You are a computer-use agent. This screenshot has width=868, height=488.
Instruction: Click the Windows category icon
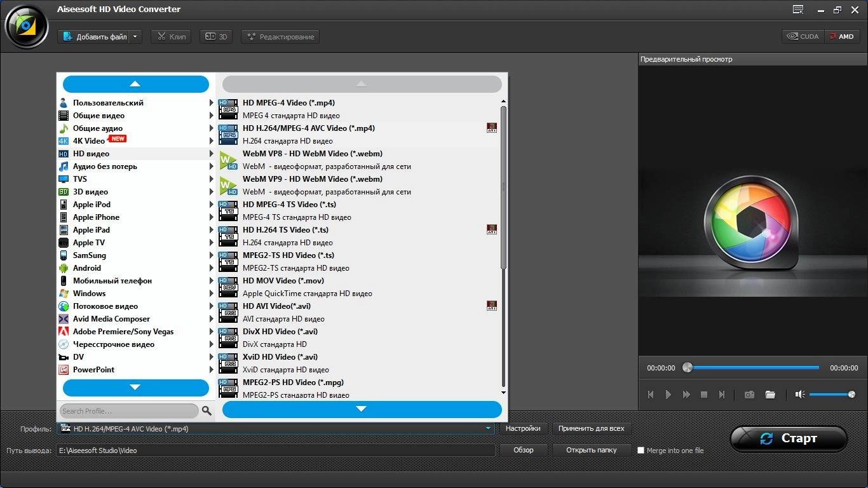point(64,294)
